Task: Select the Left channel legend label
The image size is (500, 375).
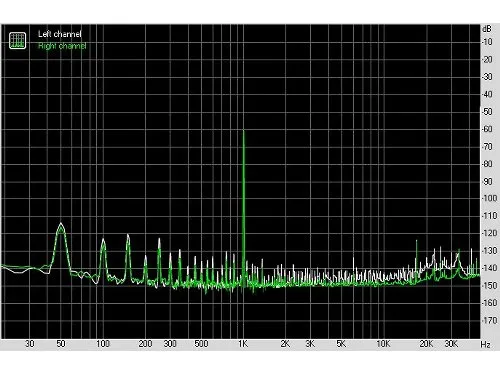Action: point(60,34)
